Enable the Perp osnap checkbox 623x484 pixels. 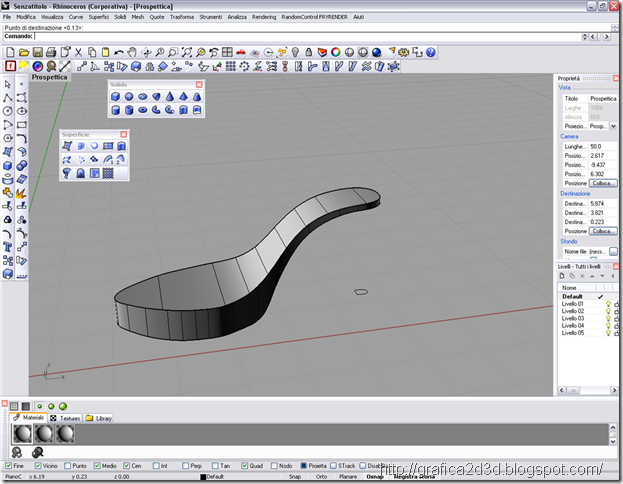[186, 465]
